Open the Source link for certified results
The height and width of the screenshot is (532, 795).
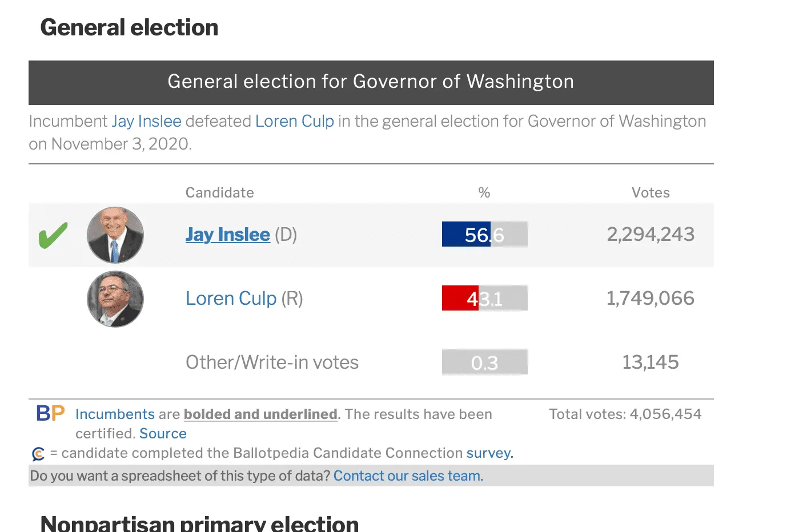coord(163,434)
